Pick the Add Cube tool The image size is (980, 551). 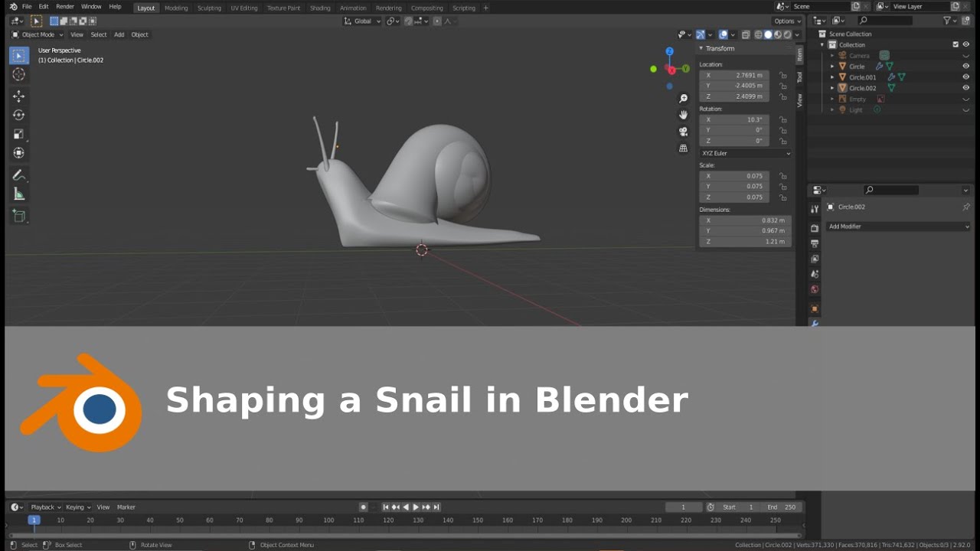[x=19, y=217]
